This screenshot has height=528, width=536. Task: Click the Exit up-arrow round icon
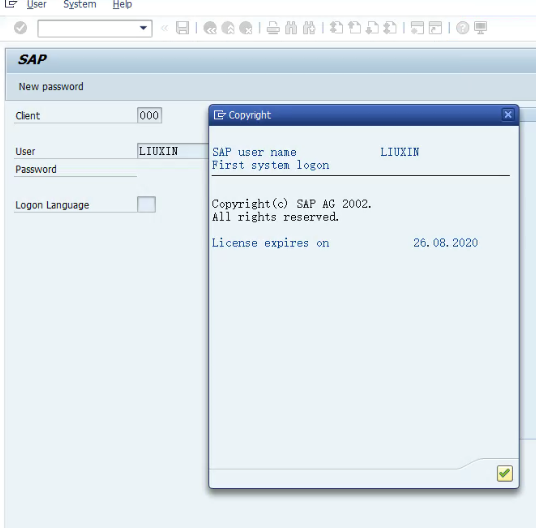click(x=228, y=28)
